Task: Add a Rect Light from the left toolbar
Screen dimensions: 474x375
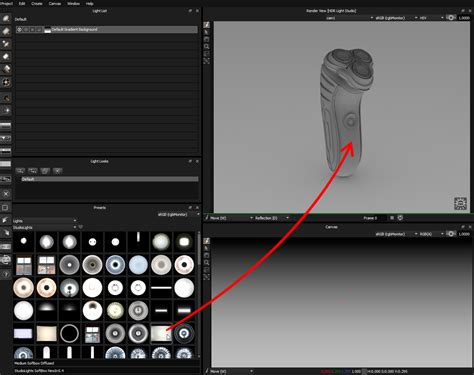Action: pos(6,31)
